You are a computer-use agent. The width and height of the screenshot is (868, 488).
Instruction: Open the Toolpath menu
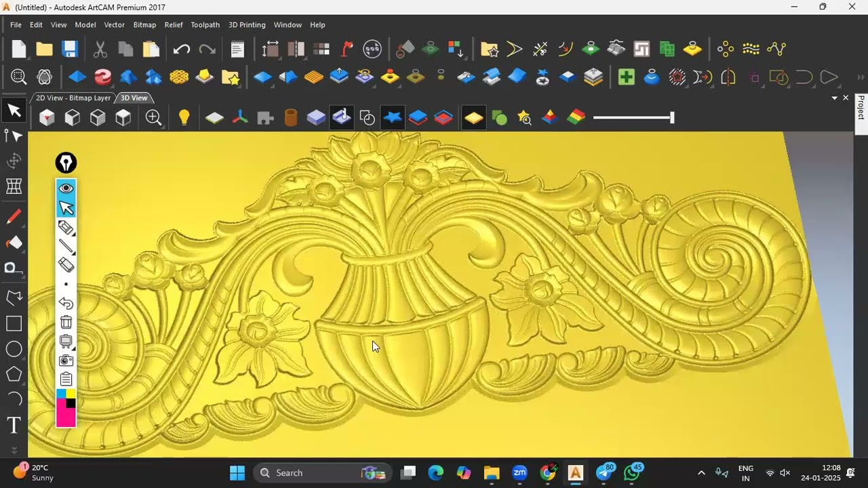pos(205,24)
